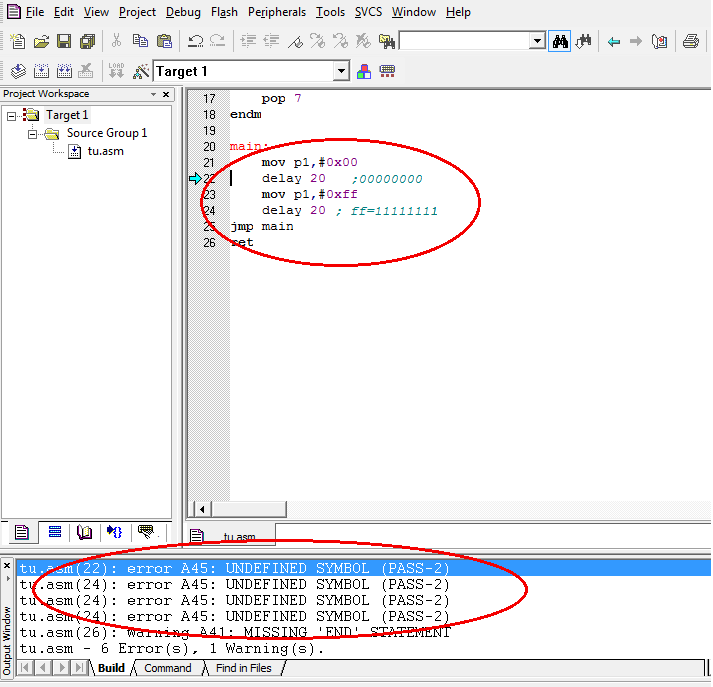
Task: Open the Debug menu
Action: click(183, 12)
